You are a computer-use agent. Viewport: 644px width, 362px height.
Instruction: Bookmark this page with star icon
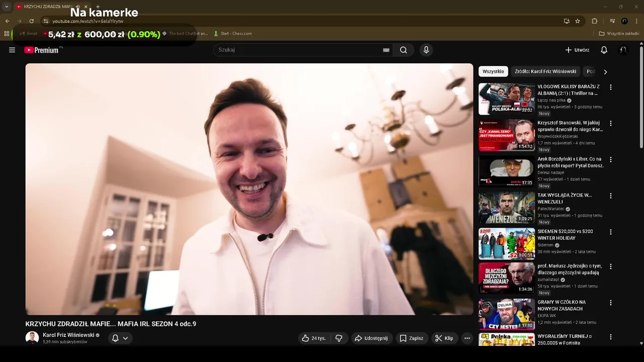pyautogui.click(x=578, y=21)
